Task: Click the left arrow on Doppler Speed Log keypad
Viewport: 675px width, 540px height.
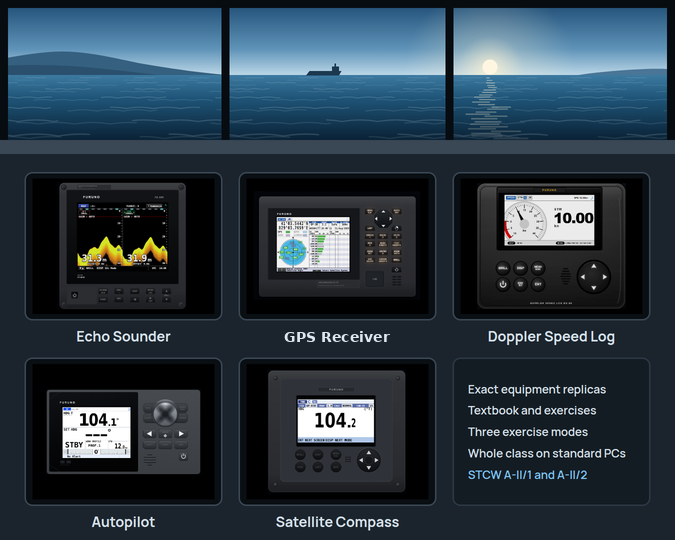Action: pyautogui.click(x=583, y=277)
